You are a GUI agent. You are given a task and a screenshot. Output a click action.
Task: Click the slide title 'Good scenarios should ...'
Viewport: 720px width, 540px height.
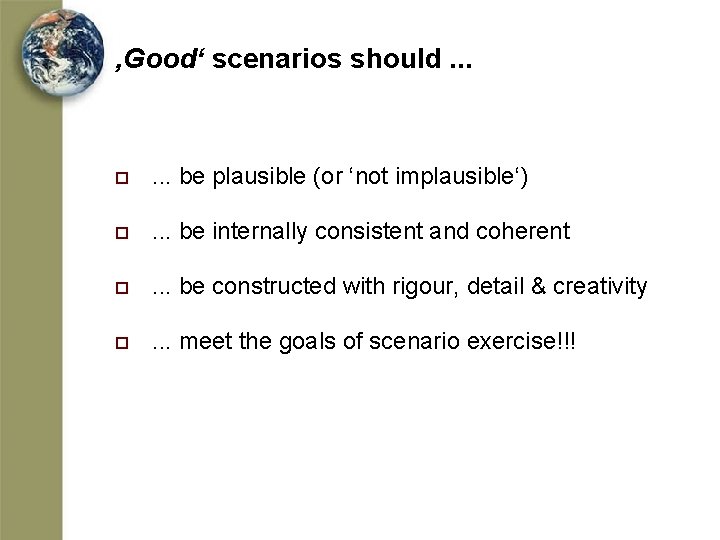click(x=294, y=59)
